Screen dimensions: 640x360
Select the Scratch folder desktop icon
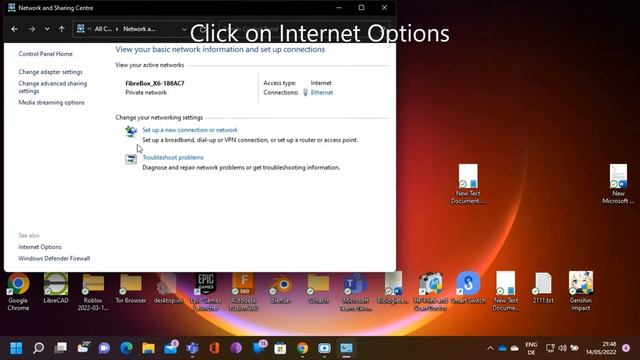318,288
